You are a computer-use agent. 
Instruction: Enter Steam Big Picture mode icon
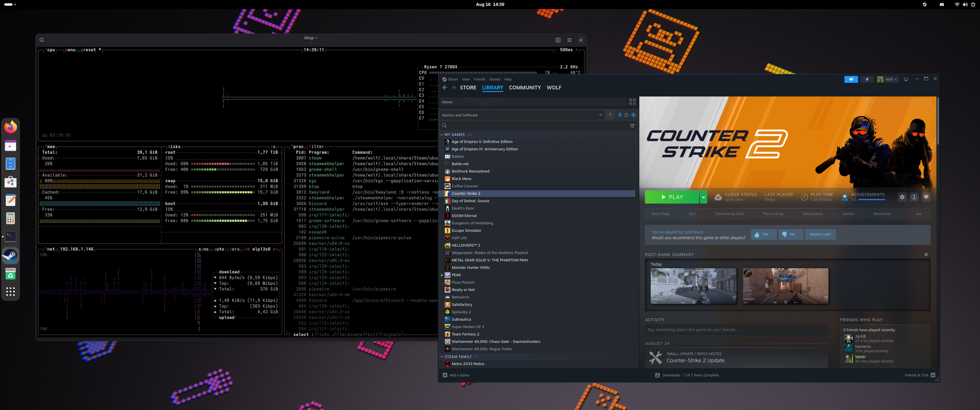coord(906,79)
